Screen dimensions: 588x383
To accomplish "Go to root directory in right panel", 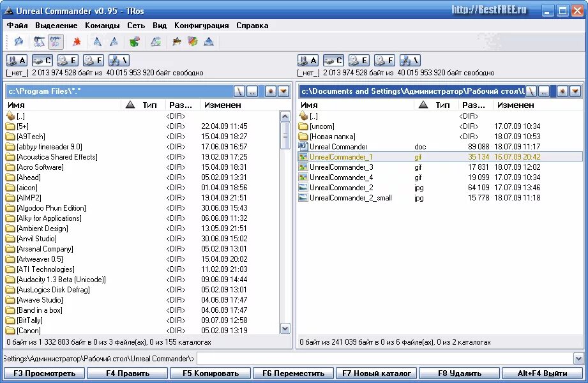I will [531, 91].
